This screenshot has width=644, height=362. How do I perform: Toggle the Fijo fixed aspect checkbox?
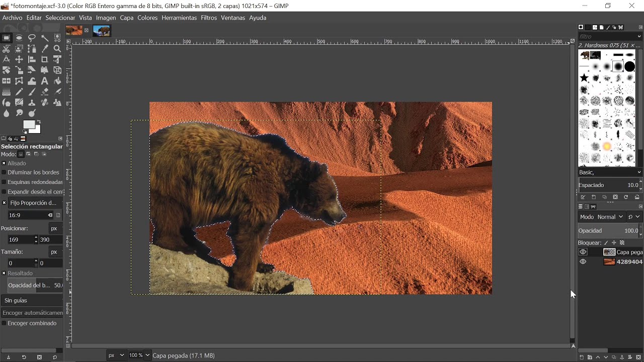tap(4, 203)
